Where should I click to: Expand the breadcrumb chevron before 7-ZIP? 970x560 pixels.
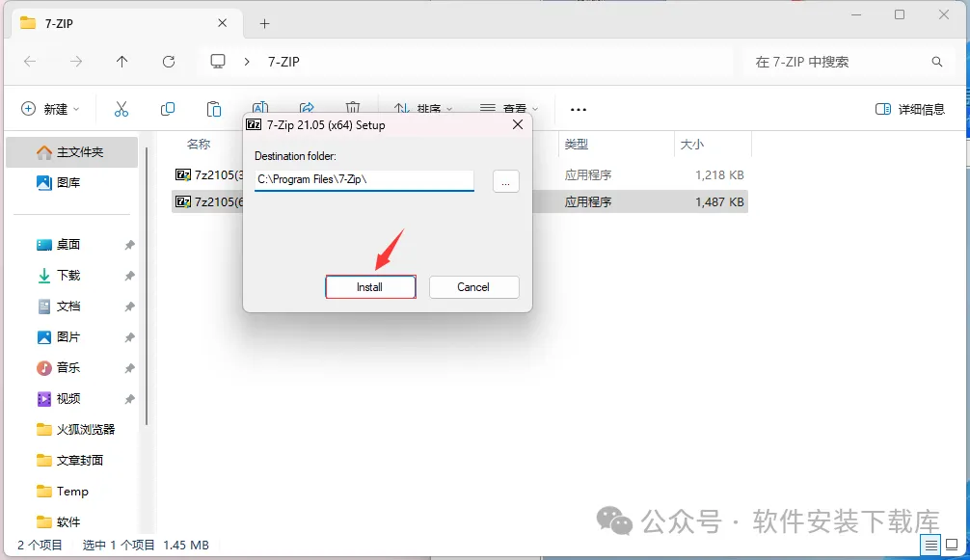tap(247, 61)
